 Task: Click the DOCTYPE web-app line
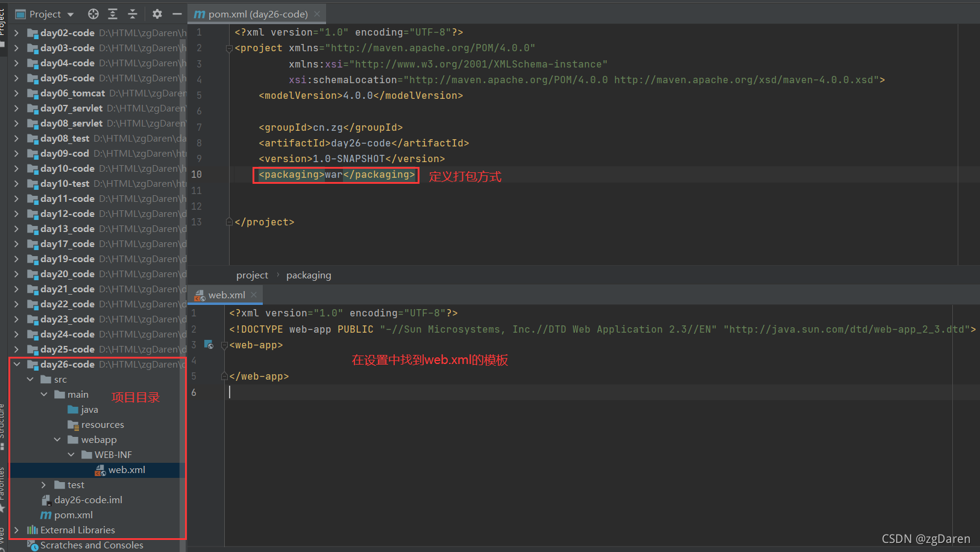tap(602, 329)
